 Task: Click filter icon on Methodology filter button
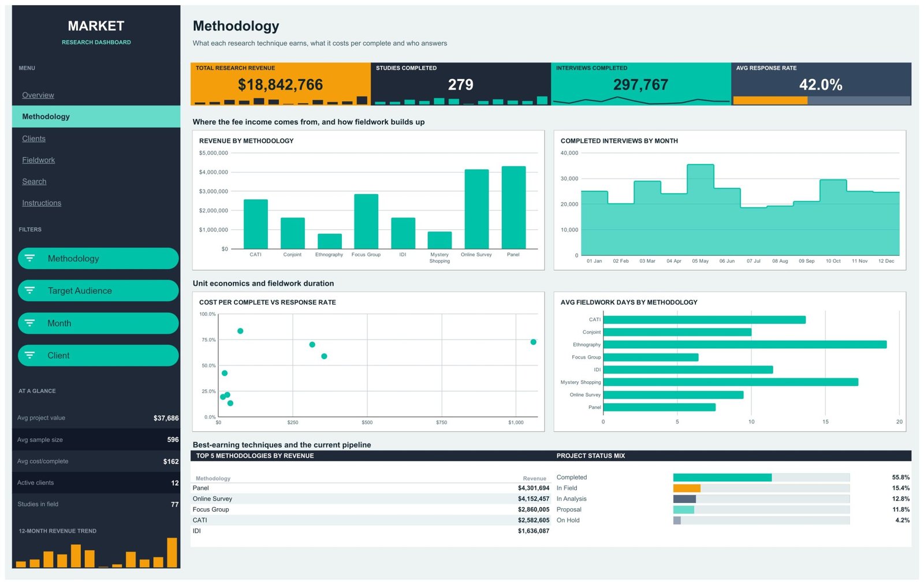pyautogui.click(x=29, y=258)
